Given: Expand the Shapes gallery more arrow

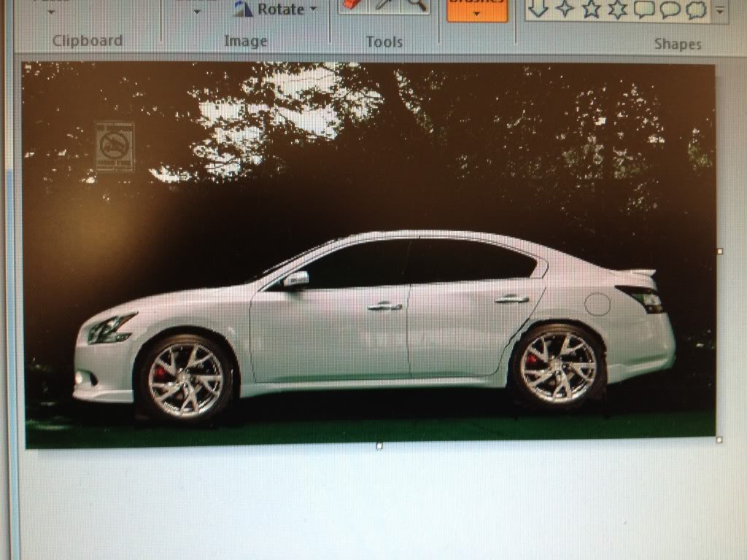Looking at the screenshot, I should point(721,9).
